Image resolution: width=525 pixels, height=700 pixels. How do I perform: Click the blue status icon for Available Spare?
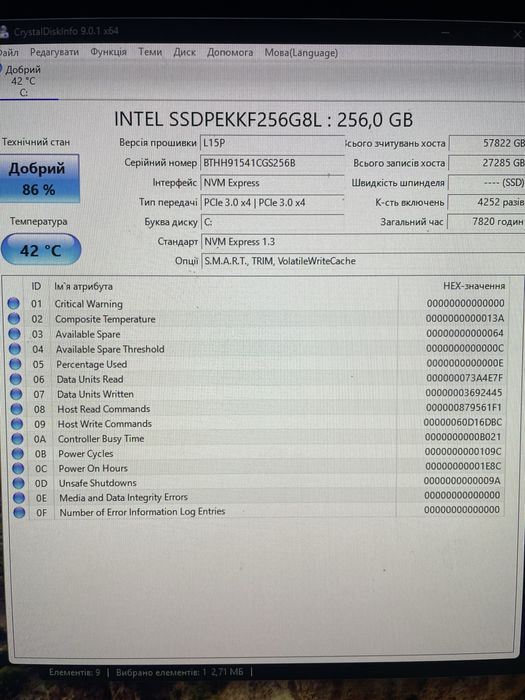(x=14, y=334)
